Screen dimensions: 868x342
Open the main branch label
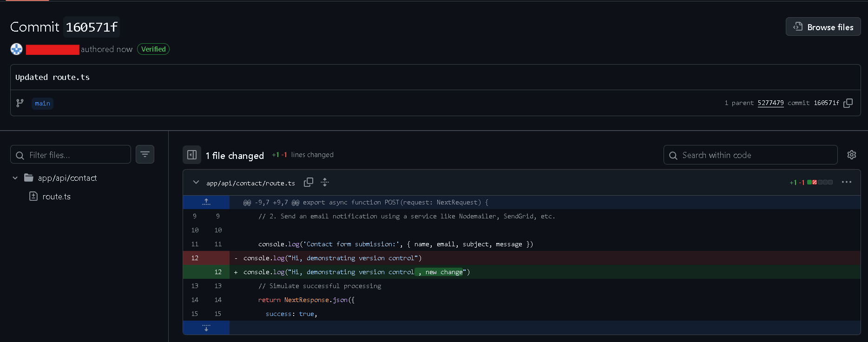(42, 103)
